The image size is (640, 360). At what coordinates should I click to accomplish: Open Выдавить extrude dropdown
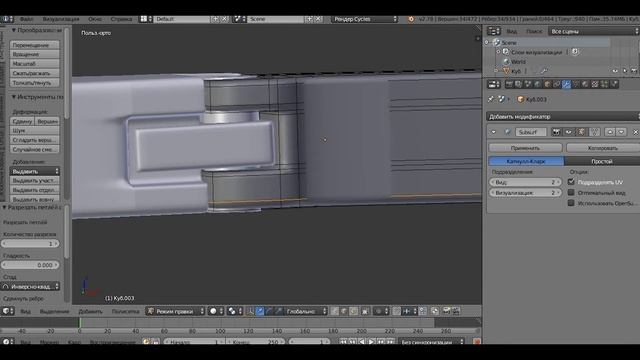coord(35,171)
